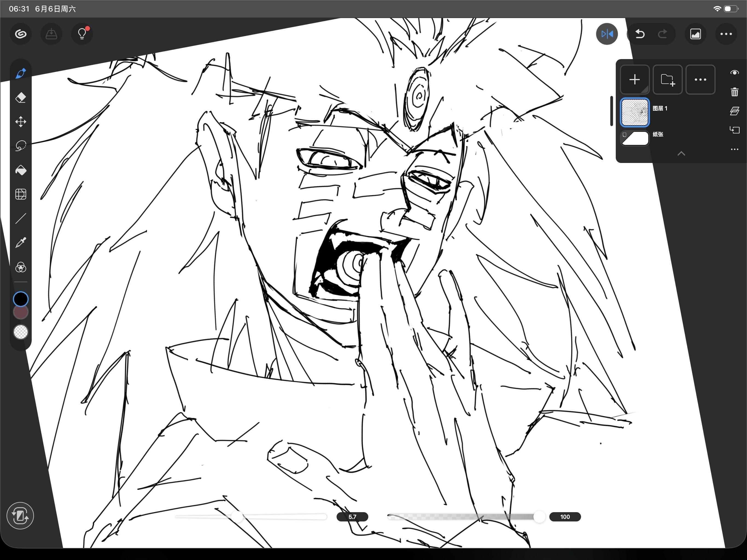Tap the brush size value 5.7

[x=352, y=517]
